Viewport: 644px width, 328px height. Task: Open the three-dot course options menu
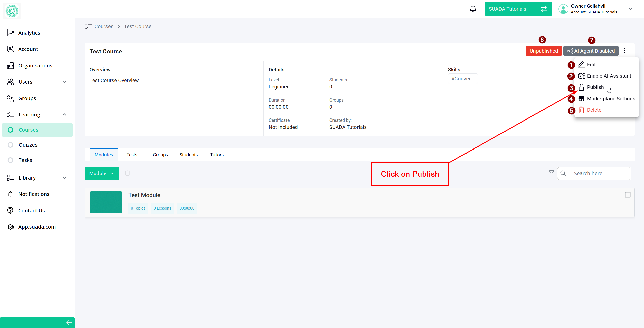[625, 51]
